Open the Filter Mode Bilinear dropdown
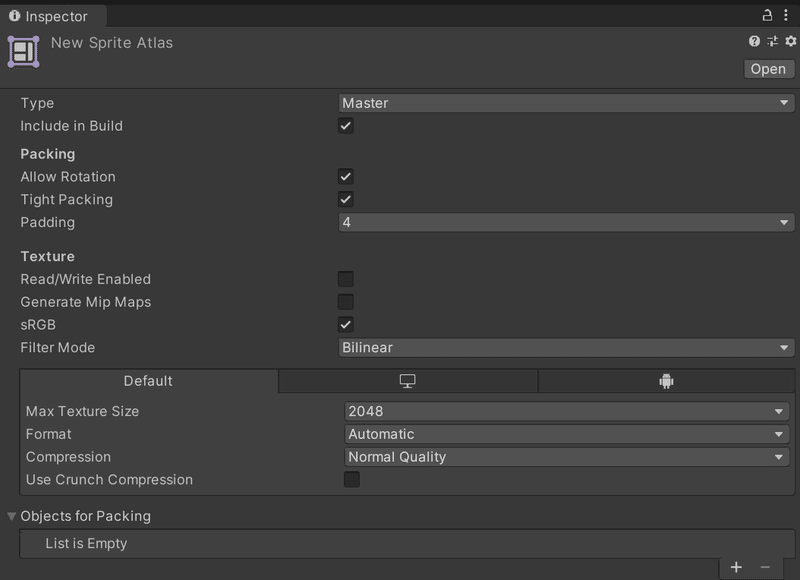The image size is (800, 580). click(x=566, y=347)
